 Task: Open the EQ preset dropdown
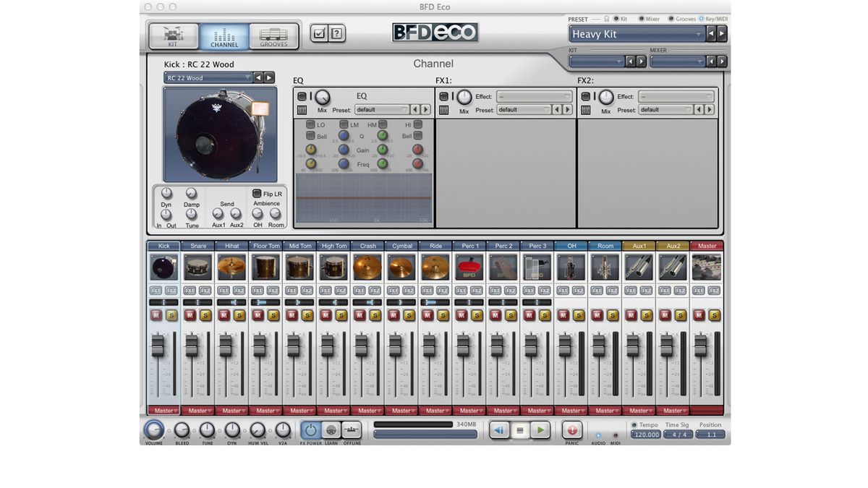click(x=382, y=110)
